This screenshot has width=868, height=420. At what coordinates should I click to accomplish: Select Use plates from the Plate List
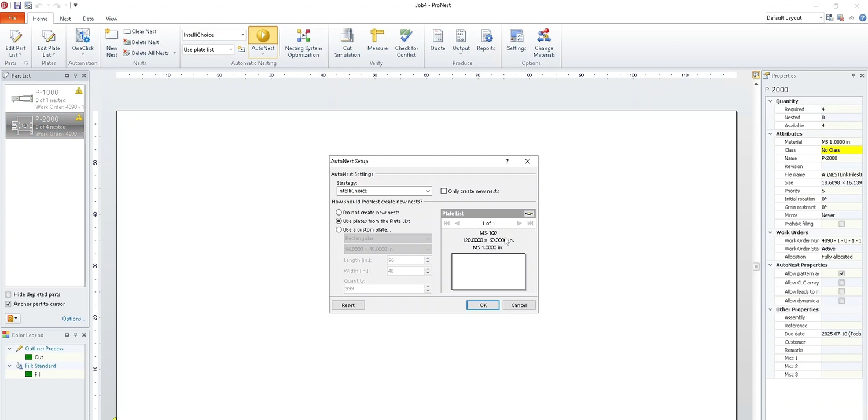[339, 221]
